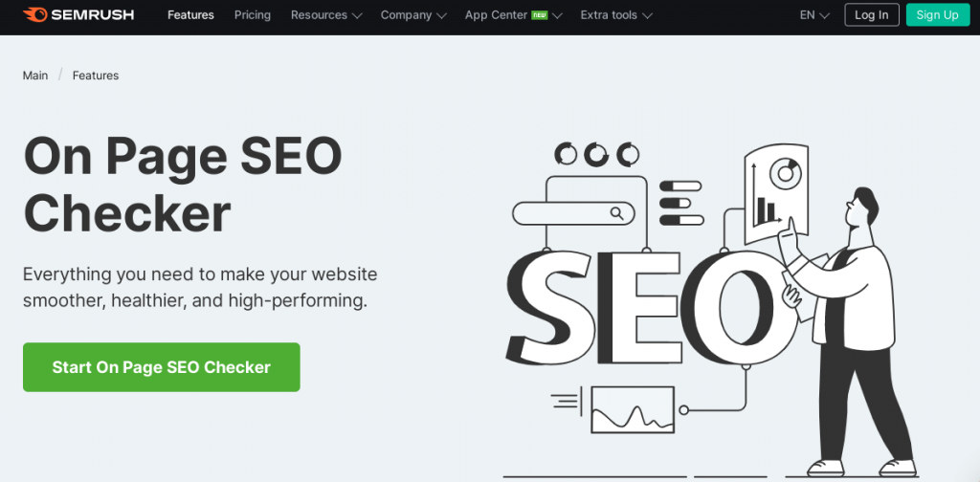The width and height of the screenshot is (980, 482).
Task: Go to the Features menu item
Action: click(x=190, y=15)
